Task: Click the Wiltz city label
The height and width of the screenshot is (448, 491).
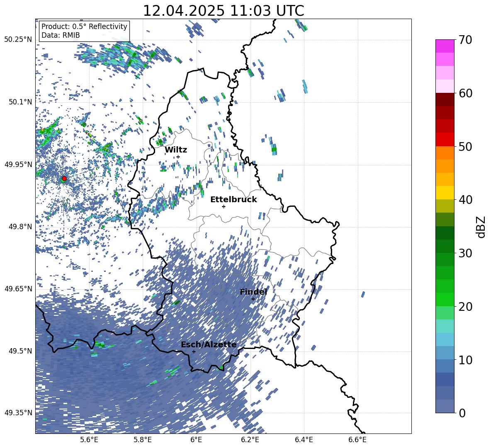Action: [176, 150]
